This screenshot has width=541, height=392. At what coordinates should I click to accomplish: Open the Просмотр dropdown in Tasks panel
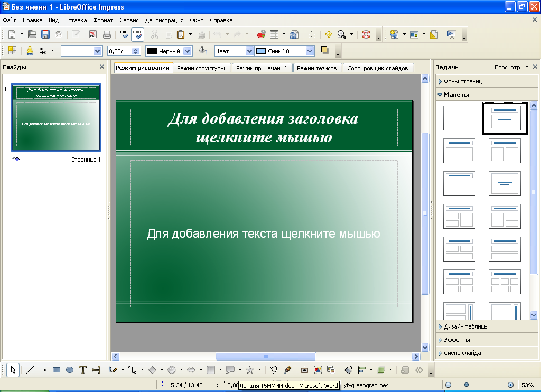click(511, 67)
